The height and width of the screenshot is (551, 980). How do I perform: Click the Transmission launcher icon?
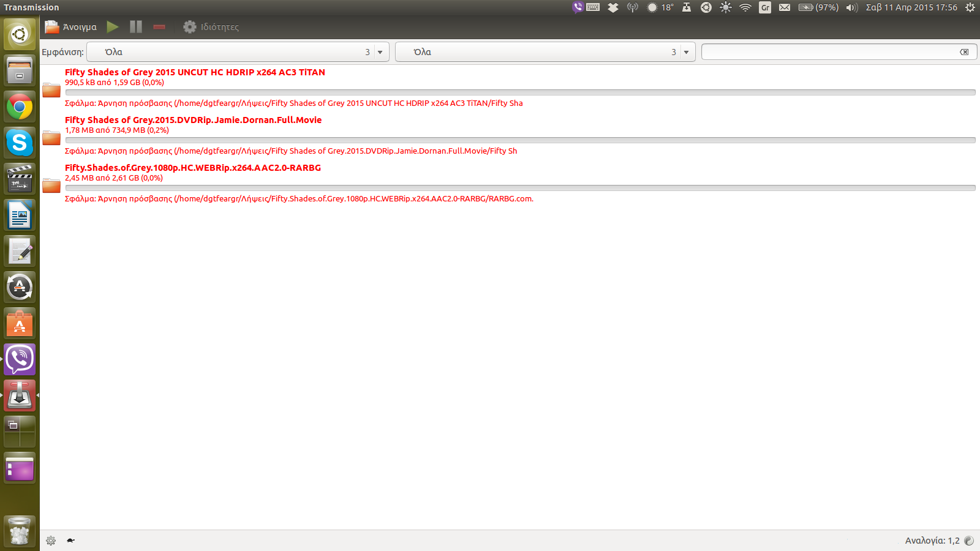pyautogui.click(x=20, y=395)
